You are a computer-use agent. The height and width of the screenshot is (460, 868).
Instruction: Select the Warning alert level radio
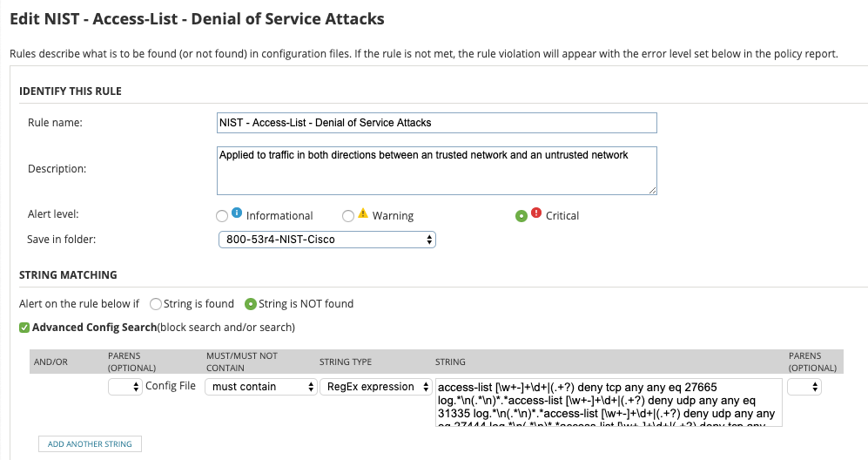click(348, 215)
